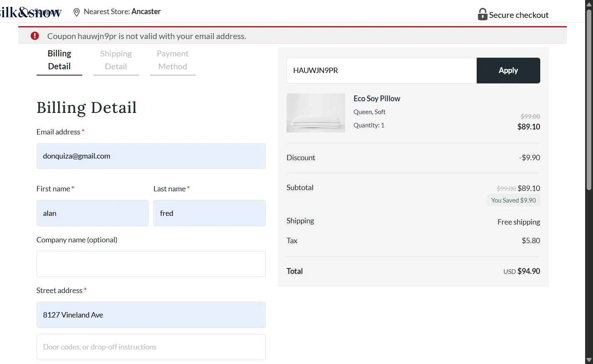Click the red coupon error alert icon

(x=35, y=36)
